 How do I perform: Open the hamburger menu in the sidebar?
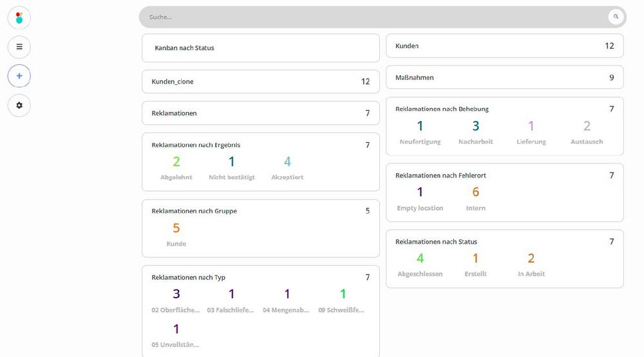(x=19, y=46)
